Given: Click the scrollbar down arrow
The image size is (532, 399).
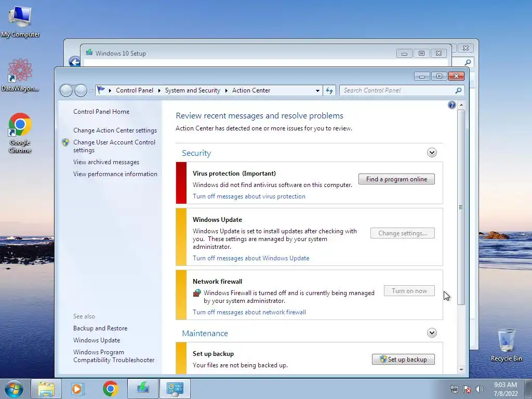Looking at the screenshot, I should coord(461,369).
